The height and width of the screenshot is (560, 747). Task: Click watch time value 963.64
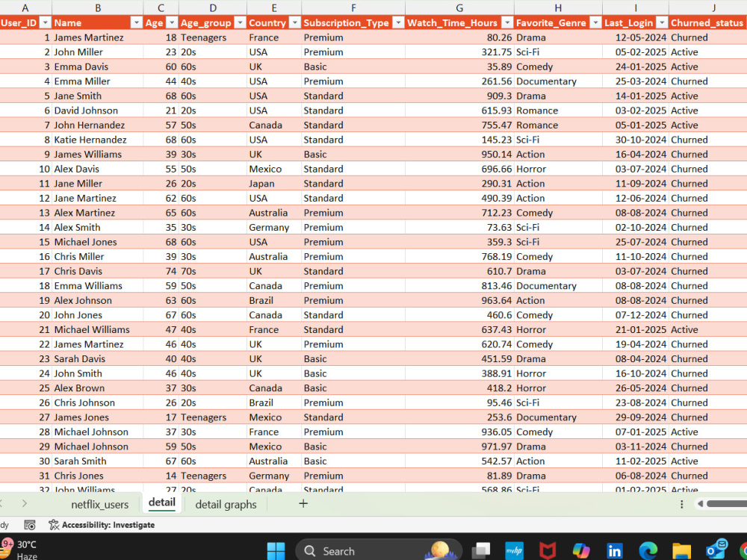[459, 300]
